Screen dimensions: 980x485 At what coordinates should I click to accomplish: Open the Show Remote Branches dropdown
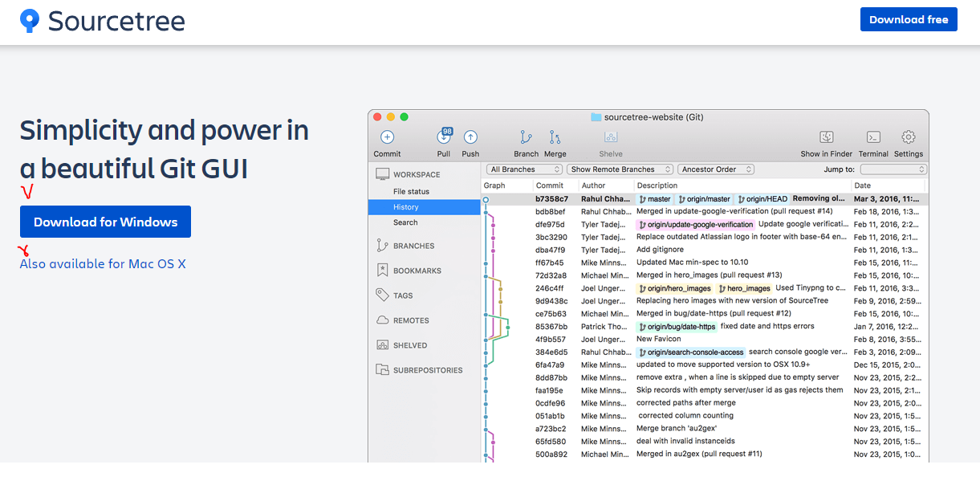619,169
